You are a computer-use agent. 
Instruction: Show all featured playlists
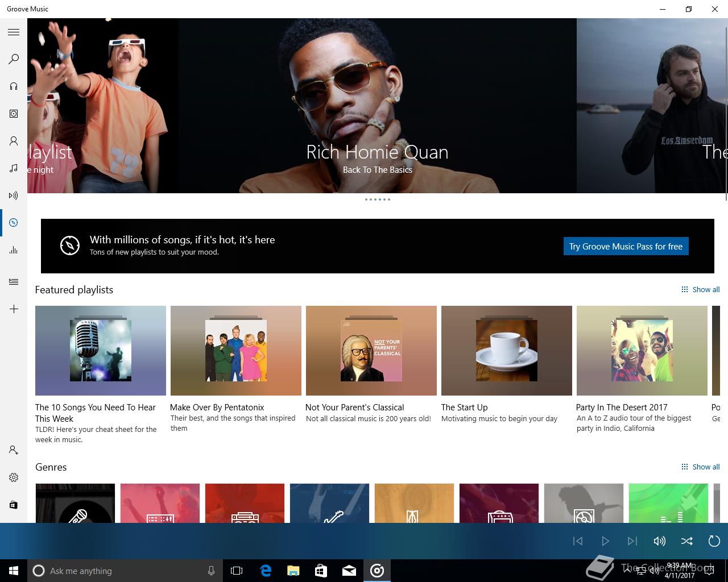pos(701,290)
